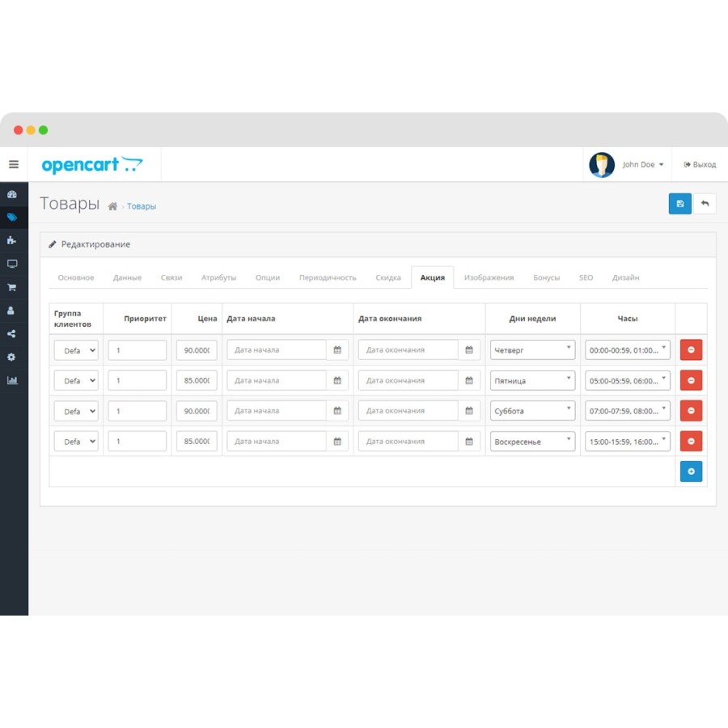Image resolution: width=728 pixels, height=728 pixels.
Task: Open hours dropdown showing 05:00-05:59
Action: point(627,380)
